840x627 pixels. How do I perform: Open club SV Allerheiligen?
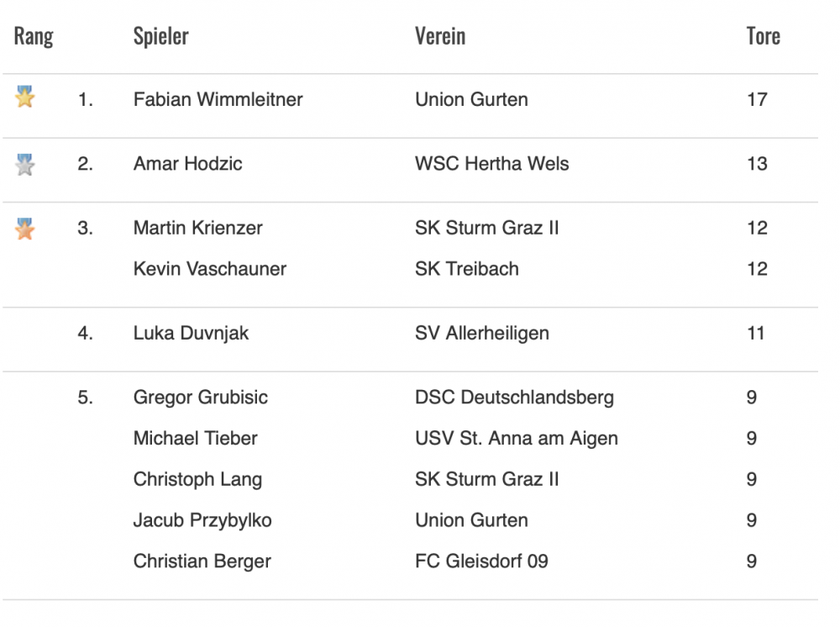[x=481, y=334]
